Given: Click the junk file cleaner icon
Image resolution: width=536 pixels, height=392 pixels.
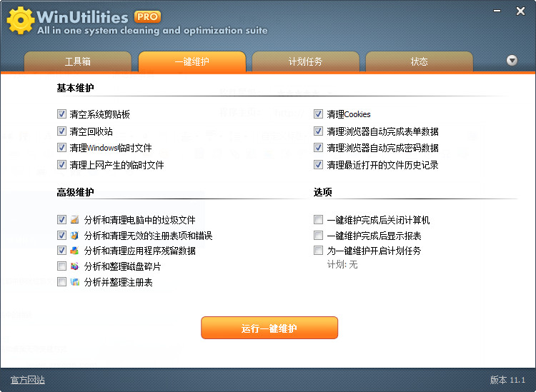Looking at the screenshot, I should (74, 219).
